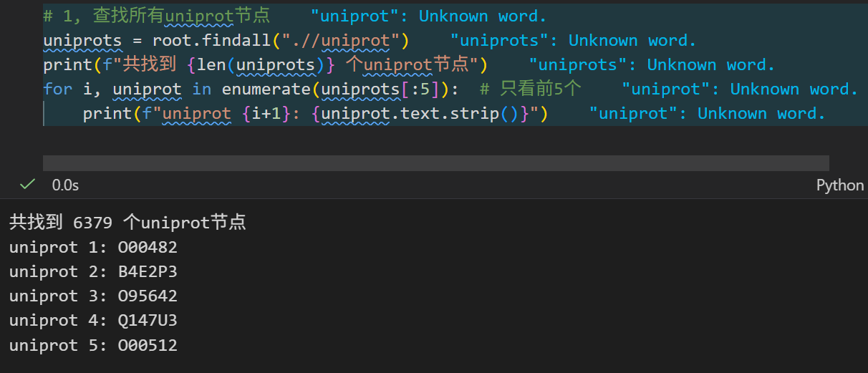Click the output line "uniprot 2: B4E2P3"

(93, 271)
